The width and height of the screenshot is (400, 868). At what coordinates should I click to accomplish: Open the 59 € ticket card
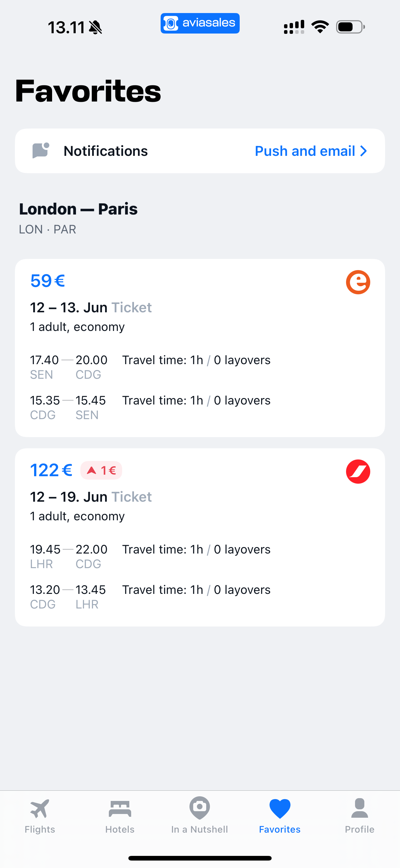[x=200, y=348]
